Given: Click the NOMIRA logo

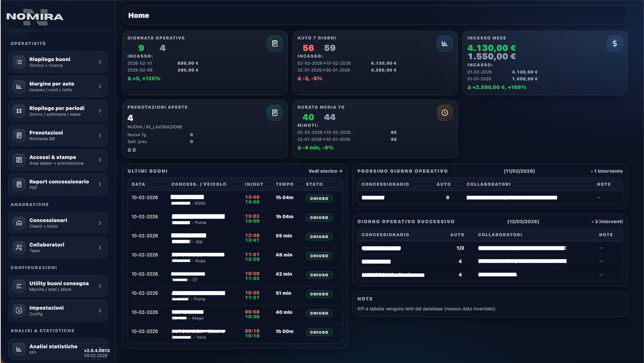Looking at the screenshot, I should click(35, 16).
